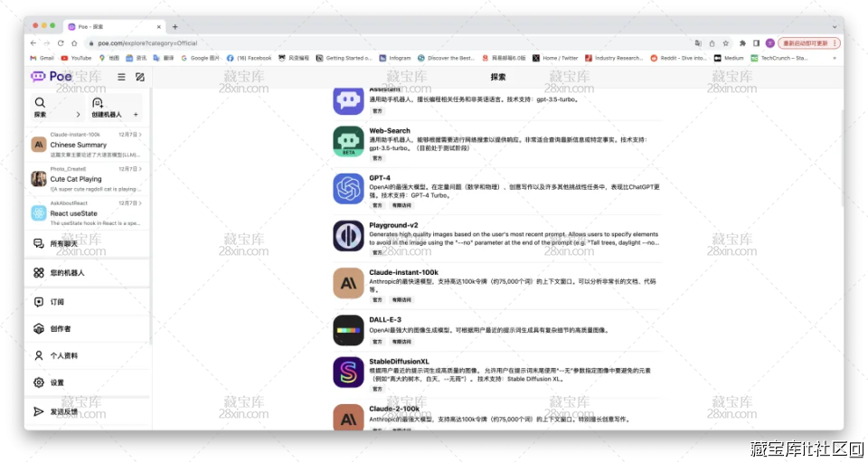Show hidden bookmarks overflow chevron
This screenshot has height=462, width=868.
coord(836,58)
